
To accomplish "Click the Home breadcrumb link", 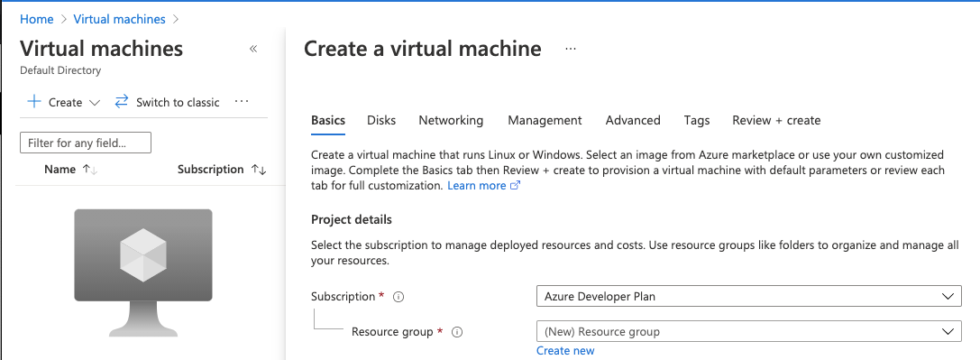I will pyautogui.click(x=37, y=19).
